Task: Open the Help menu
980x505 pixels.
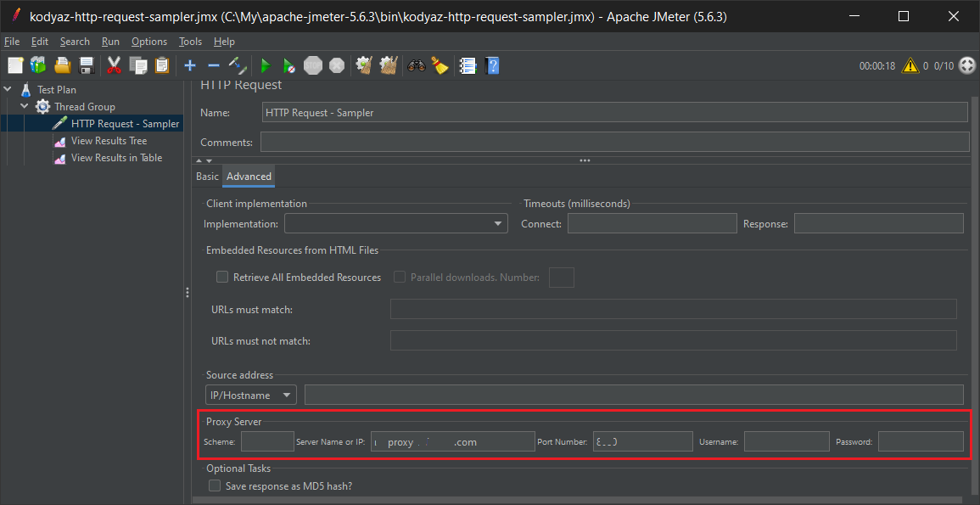Action: 224,42
